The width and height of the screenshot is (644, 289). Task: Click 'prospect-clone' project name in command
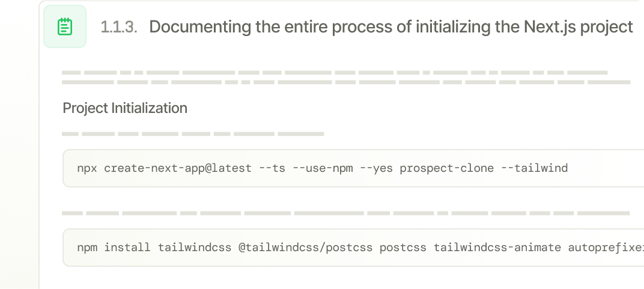[447, 168]
